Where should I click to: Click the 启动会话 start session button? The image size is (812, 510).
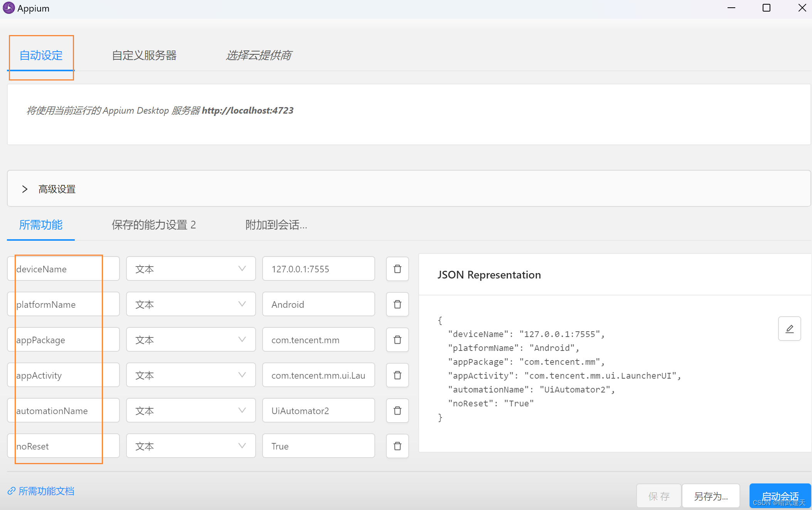point(780,496)
